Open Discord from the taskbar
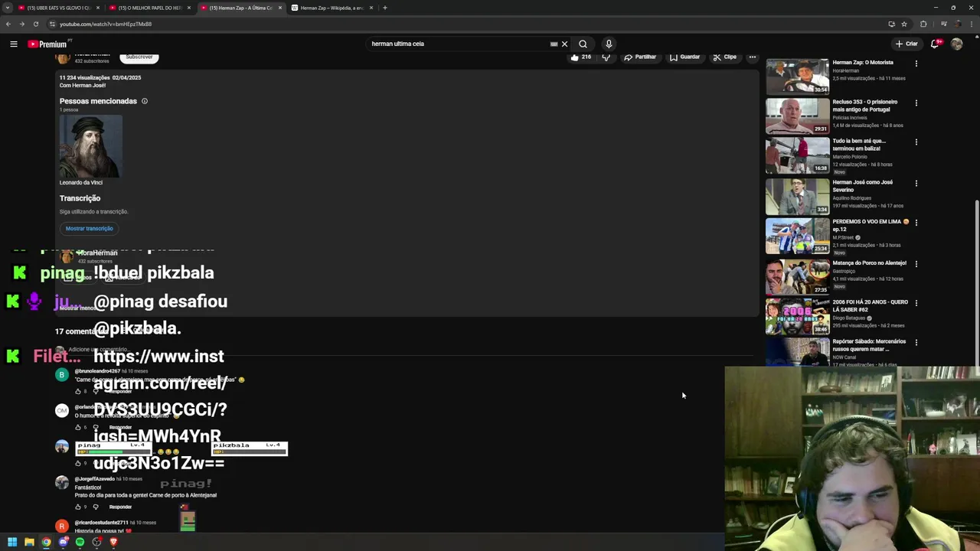 tap(63, 542)
